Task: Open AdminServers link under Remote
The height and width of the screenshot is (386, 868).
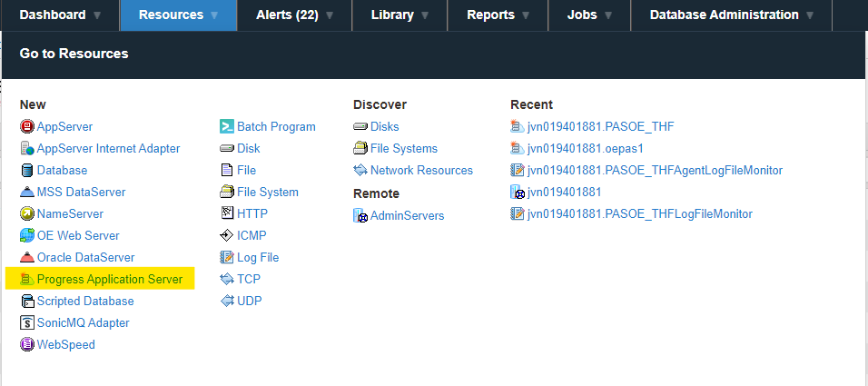Action: pyautogui.click(x=408, y=215)
